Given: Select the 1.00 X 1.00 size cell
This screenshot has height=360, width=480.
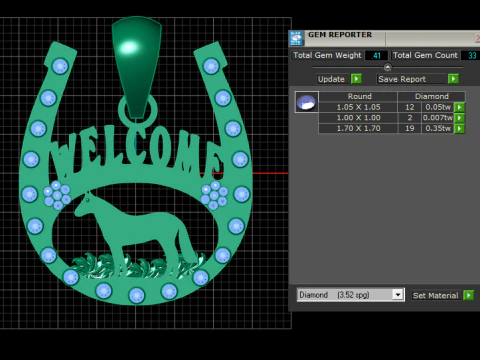Looking at the screenshot, I should [x=358, y=118].
